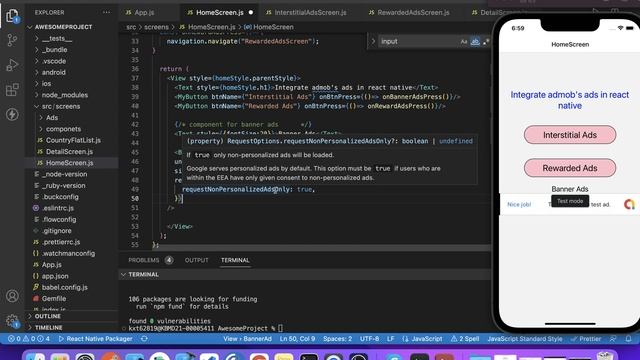Image resolution: width=640 pixels, height=360 pixels.
Task: Expand the .vscode folder
Action: point(54,61)
